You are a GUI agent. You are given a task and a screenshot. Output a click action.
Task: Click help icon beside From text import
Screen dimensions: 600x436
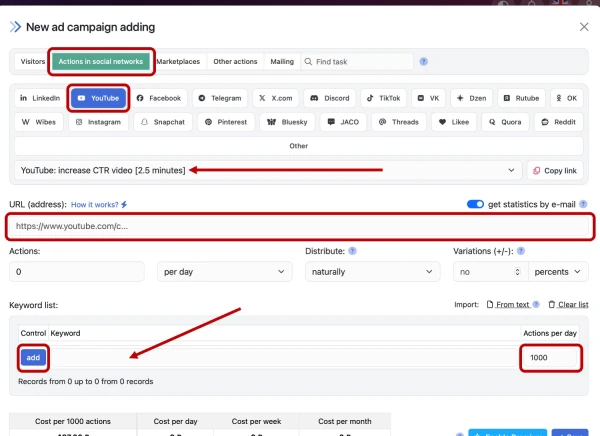pos(536,305)
